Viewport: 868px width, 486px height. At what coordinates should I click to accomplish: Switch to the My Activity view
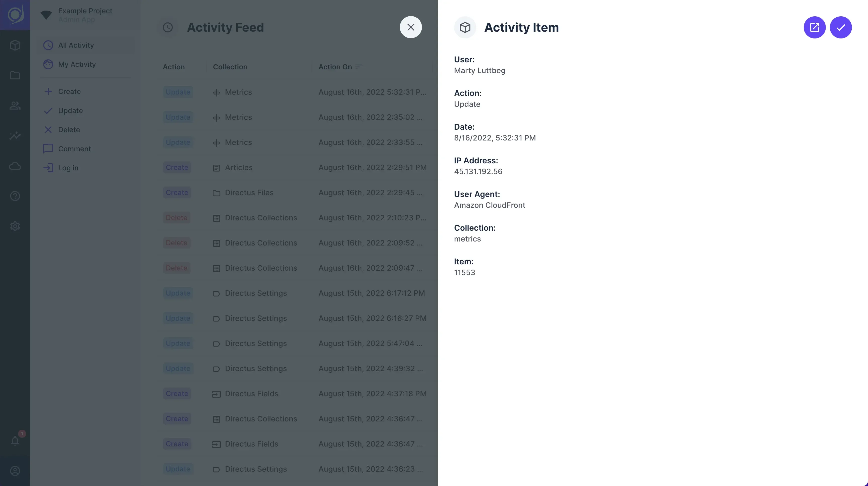77,64
